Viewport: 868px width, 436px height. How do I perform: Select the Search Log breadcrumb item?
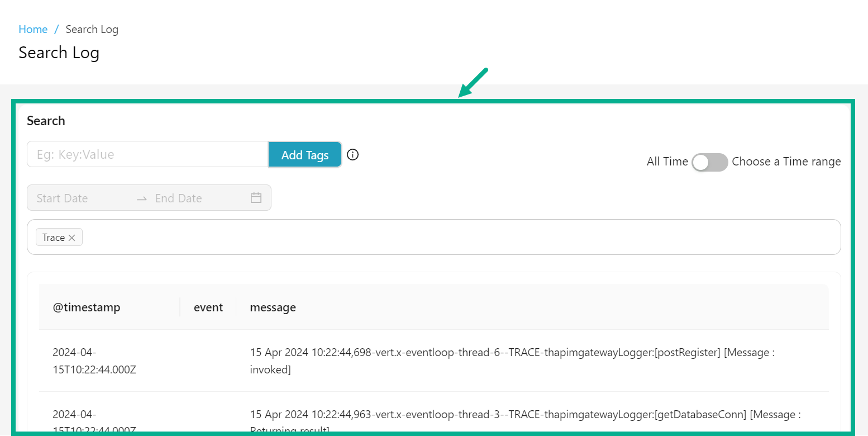click(92, 29)
